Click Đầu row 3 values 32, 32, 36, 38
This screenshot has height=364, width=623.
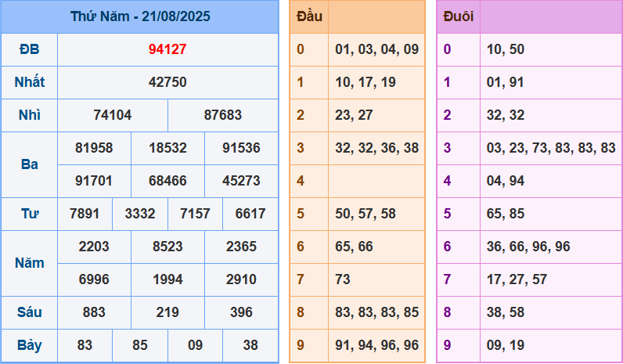pyautogui.click(x=376, y=148)
